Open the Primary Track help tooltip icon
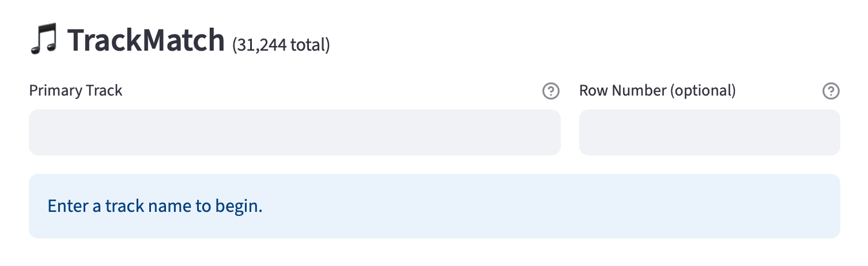The image size is (868, 266). pyautogui.click(x=551, y=91)
